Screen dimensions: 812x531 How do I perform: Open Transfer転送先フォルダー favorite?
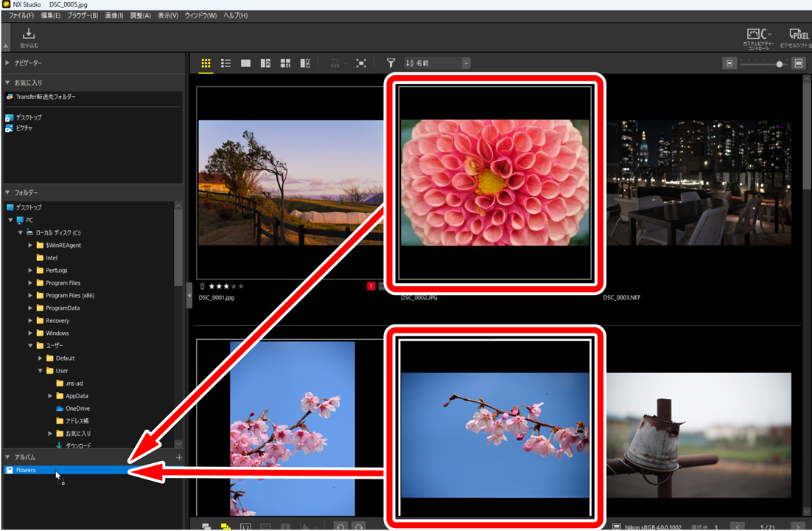click(x=46, y=97)
